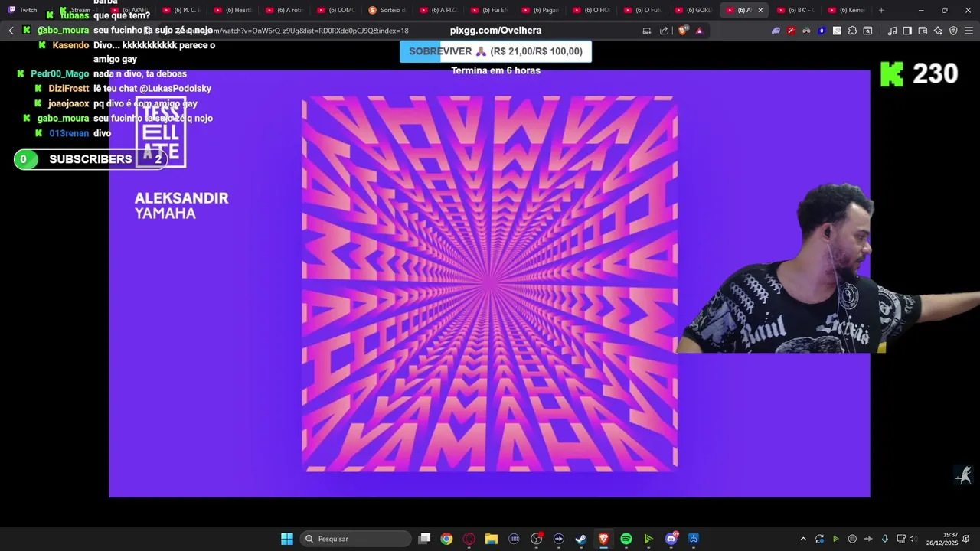The width and height of the screenshot is (980, 551).
Task: Click the Brave Rewards triangle icon
Action: point(699,31)
